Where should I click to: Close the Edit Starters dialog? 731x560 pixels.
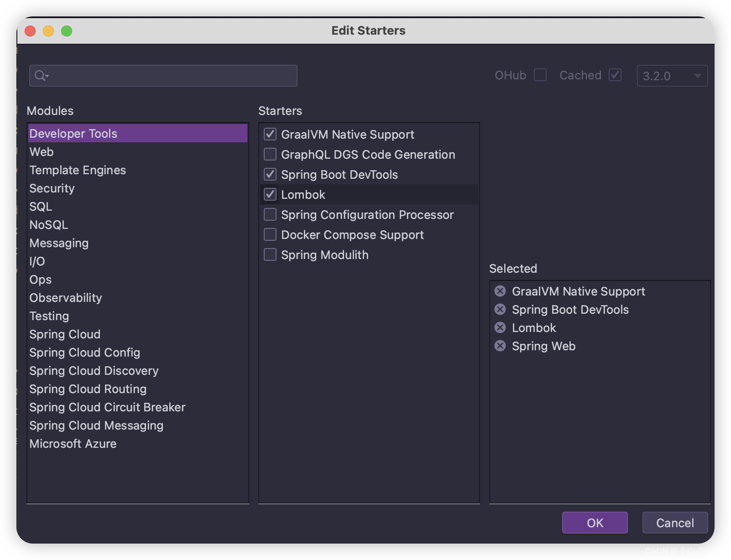click(30, 31)
